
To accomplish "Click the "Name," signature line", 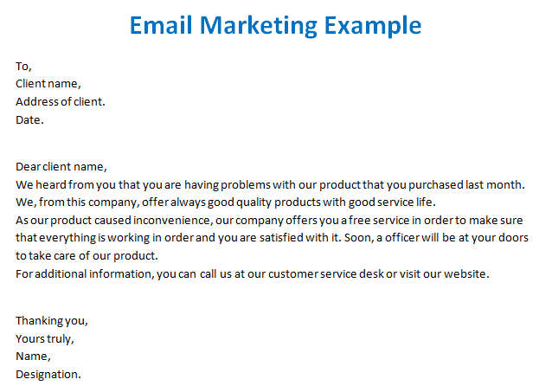I will 33,356.
